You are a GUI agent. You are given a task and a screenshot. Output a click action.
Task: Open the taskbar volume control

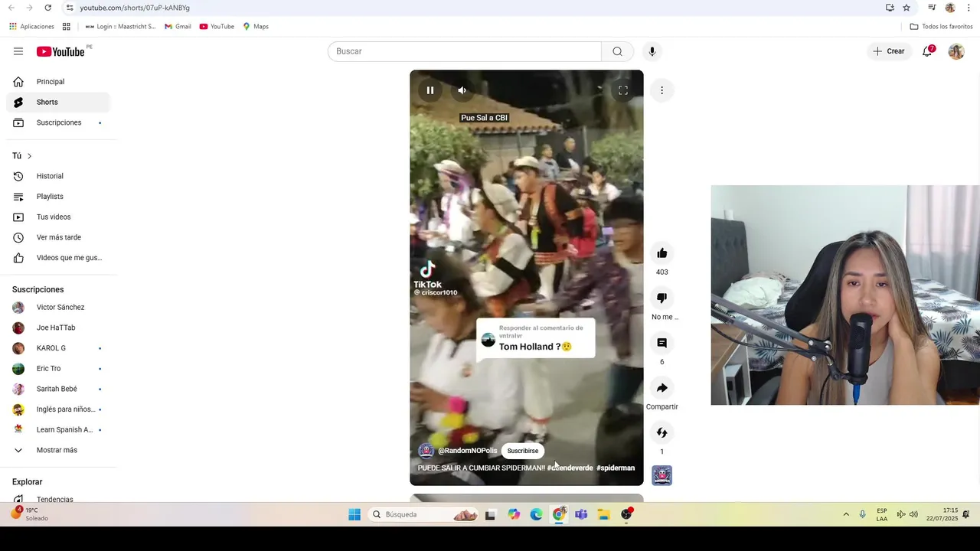[x=913, y=514]
